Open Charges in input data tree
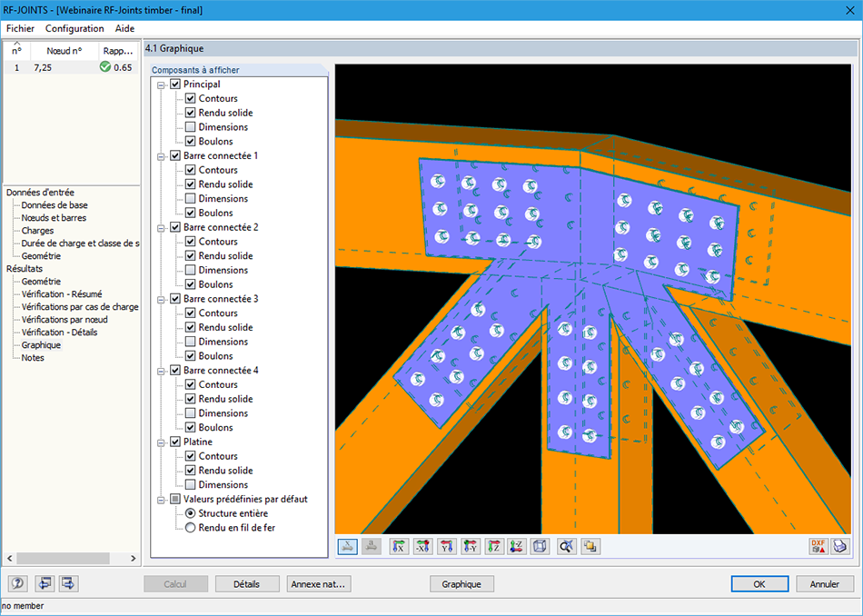 37,231
